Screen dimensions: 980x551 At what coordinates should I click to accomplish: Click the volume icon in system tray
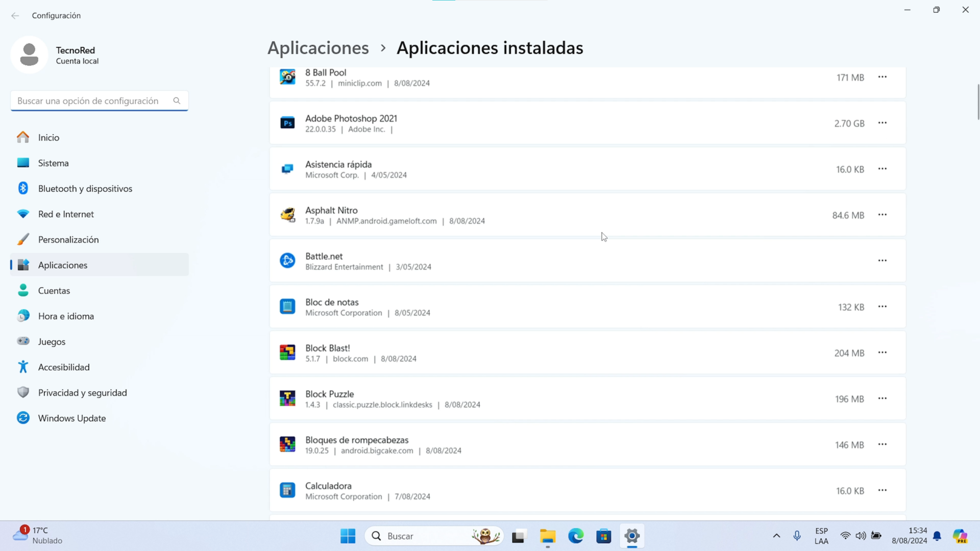[861, 536]
